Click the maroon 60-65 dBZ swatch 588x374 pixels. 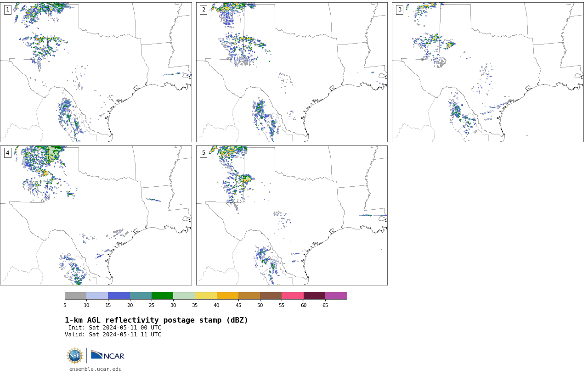[314, 296]
